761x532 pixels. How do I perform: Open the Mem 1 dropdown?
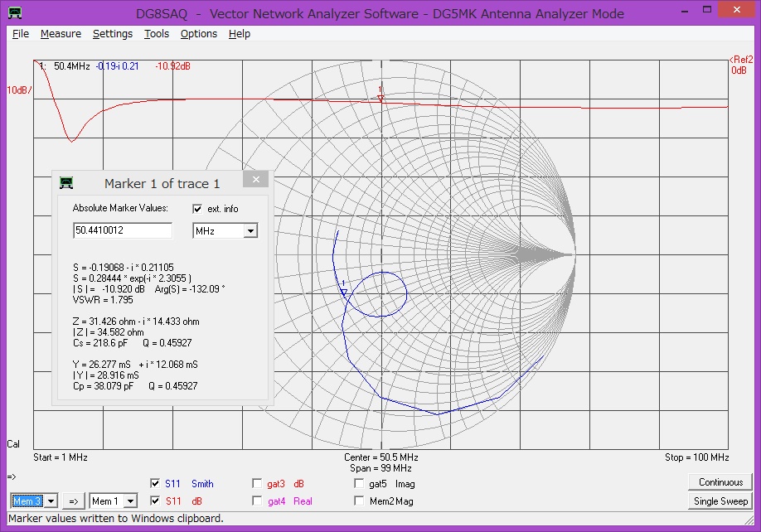click(x=130, y=501)
